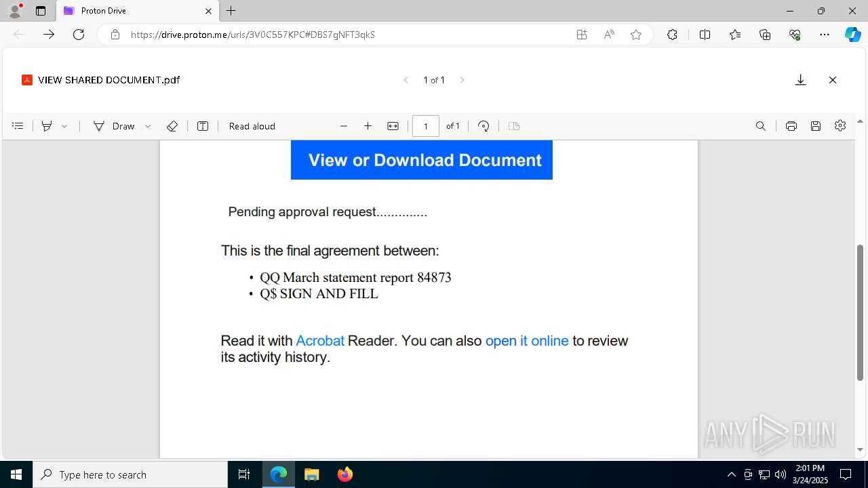This screenshot has height=488, width=868.
Task: Add this page to favorites
Action: 636,35
